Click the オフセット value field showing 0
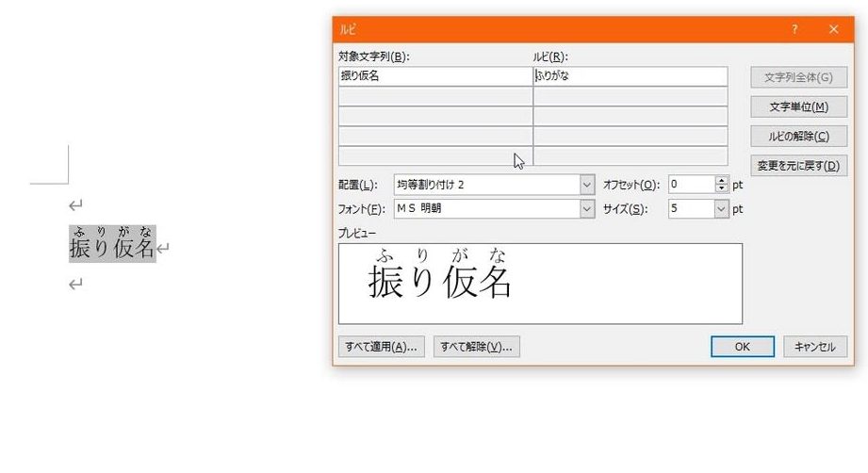The image size is (868, 473). point(692,185)
